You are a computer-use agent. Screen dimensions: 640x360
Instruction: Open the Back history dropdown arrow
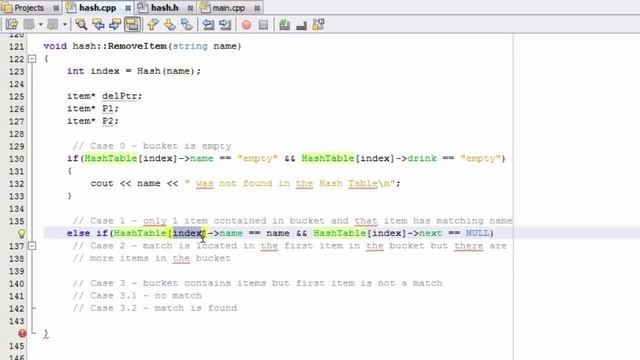pos(40,24)
